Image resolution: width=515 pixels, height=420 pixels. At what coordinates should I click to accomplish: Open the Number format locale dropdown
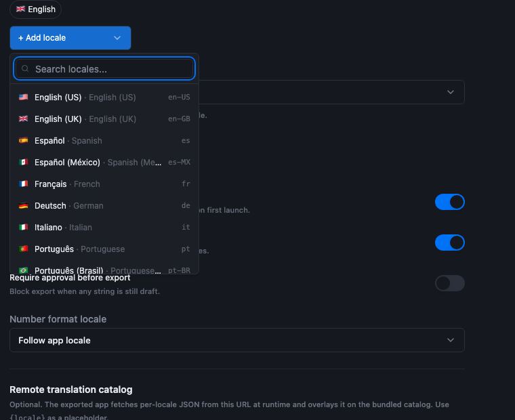236,340
